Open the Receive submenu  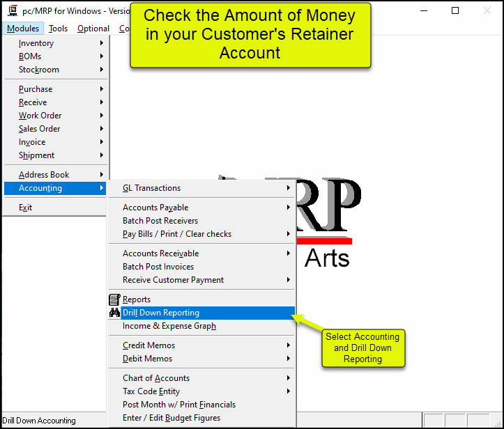[x=55, y=102]
